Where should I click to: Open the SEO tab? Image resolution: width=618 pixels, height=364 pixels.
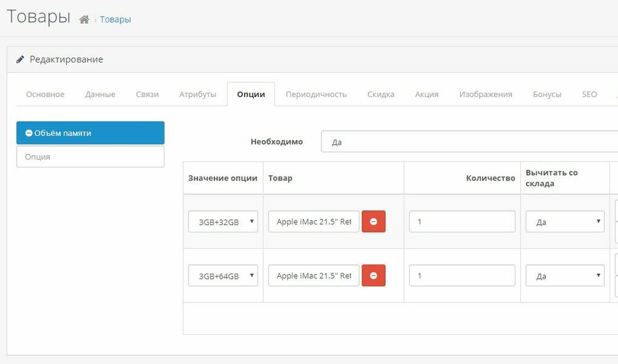click(x=589, y=95)
